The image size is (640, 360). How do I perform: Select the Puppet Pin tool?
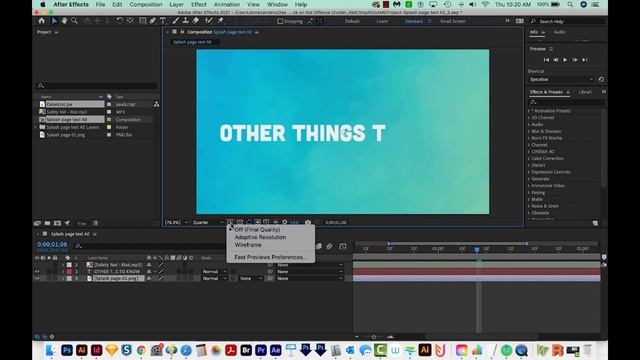[221, 20]
